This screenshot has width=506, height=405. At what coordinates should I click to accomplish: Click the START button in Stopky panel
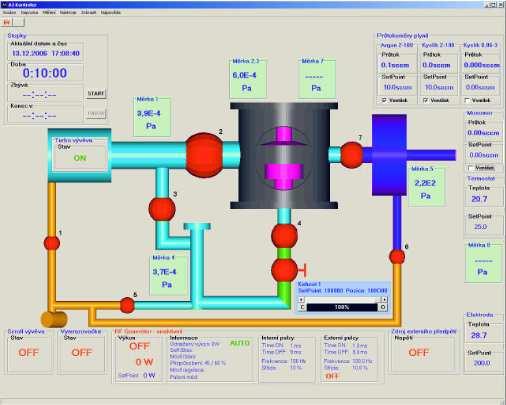(96, 93)
